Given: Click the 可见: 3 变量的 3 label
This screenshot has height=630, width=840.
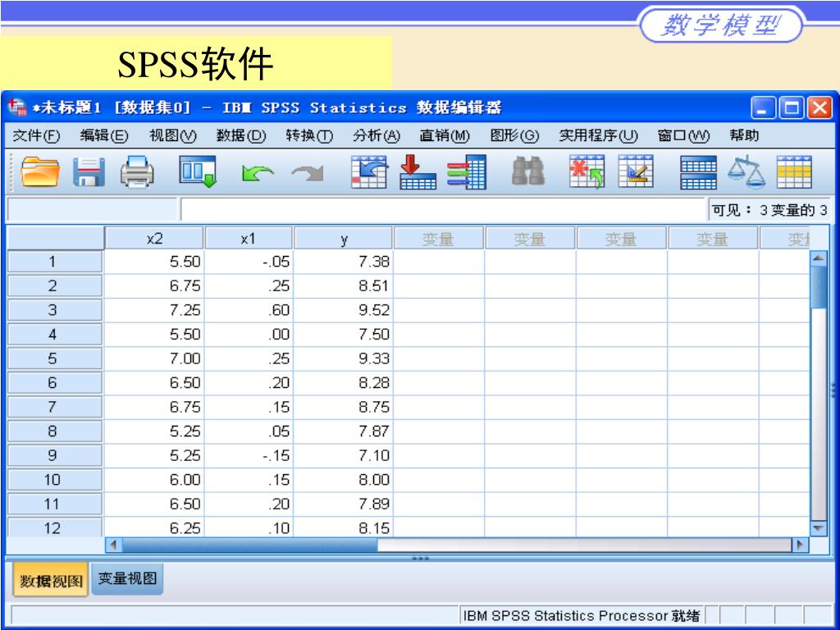Looking at the screenshot, I should click(x=769, y=210).
